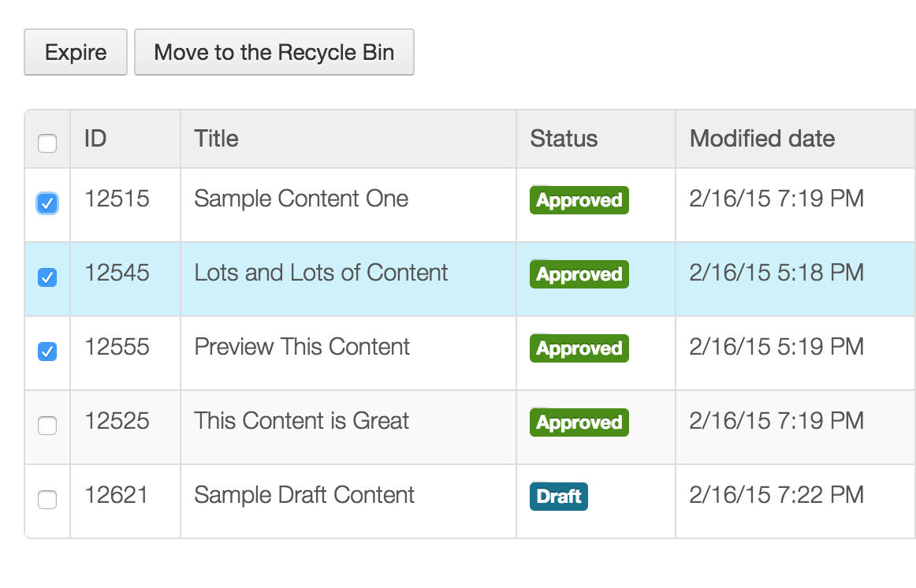Toggle the select-all checkbox in header

tap(47, 143)
